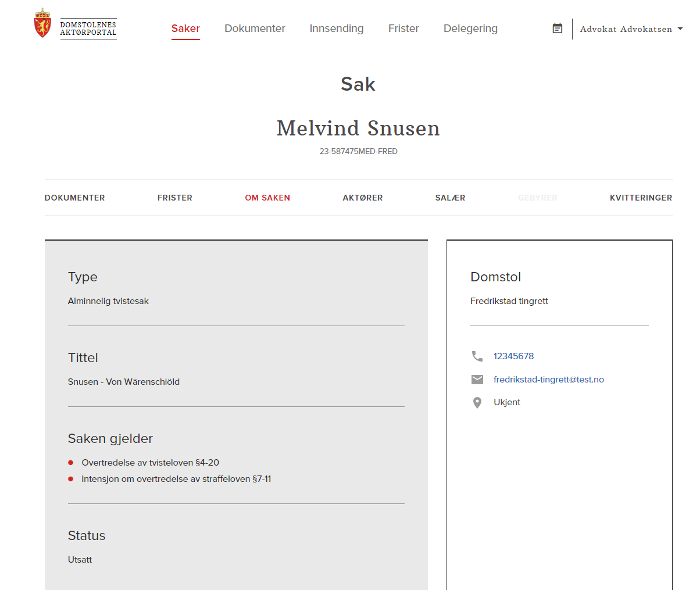The height and width of the screenshot is (590, 700).
Task: Click the court name Fredrikstad tingrett
Action: point(509,301)
